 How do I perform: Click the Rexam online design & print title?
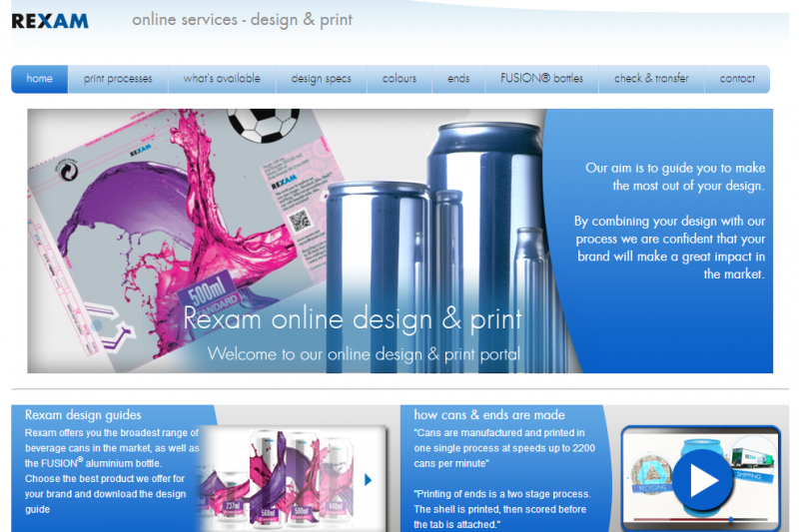pos(353,319)
